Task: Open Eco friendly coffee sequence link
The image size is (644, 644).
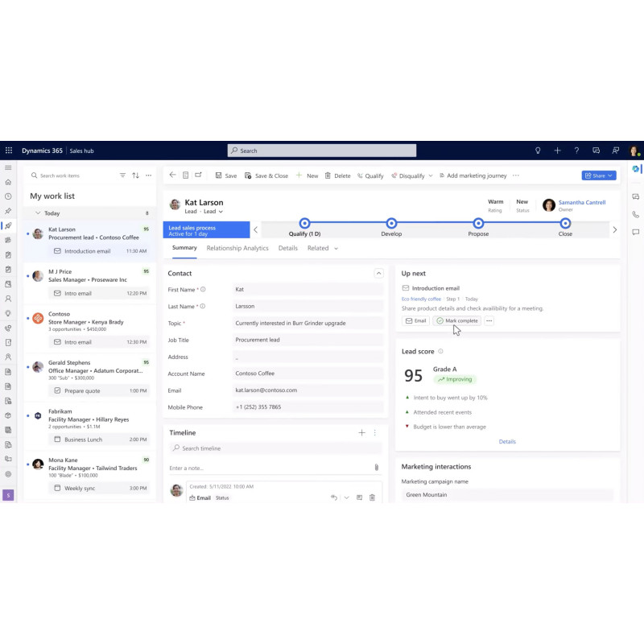Action: click(x=421, y=299)
